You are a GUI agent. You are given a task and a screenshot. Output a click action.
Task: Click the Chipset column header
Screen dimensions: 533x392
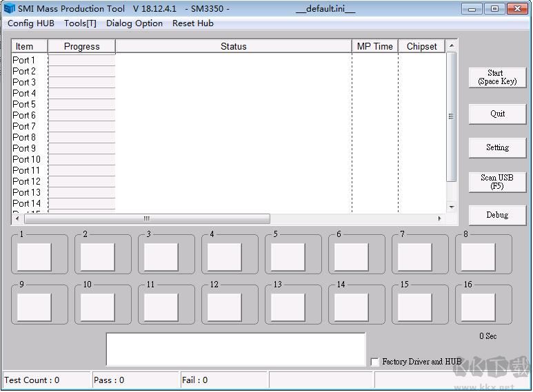click(x=421, y=46)
